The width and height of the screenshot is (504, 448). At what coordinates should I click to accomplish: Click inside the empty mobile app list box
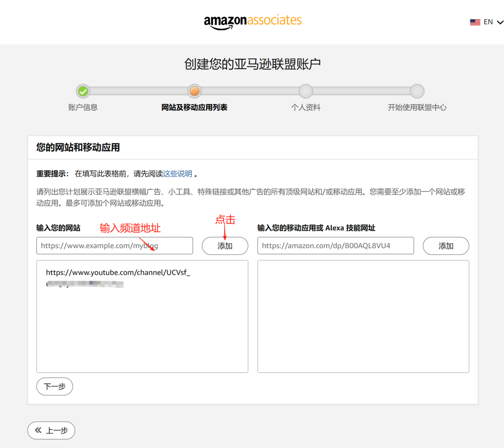click(363, 316)
